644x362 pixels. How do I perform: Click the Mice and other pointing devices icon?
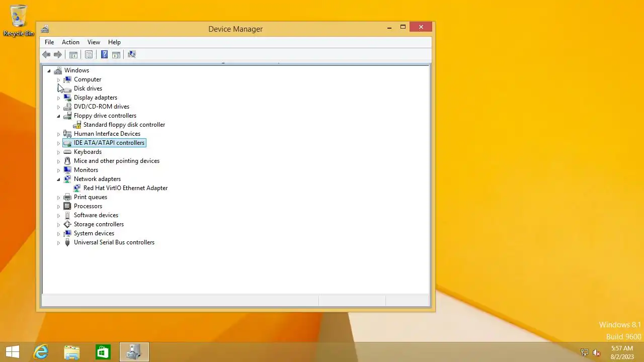tap(67, 161)
